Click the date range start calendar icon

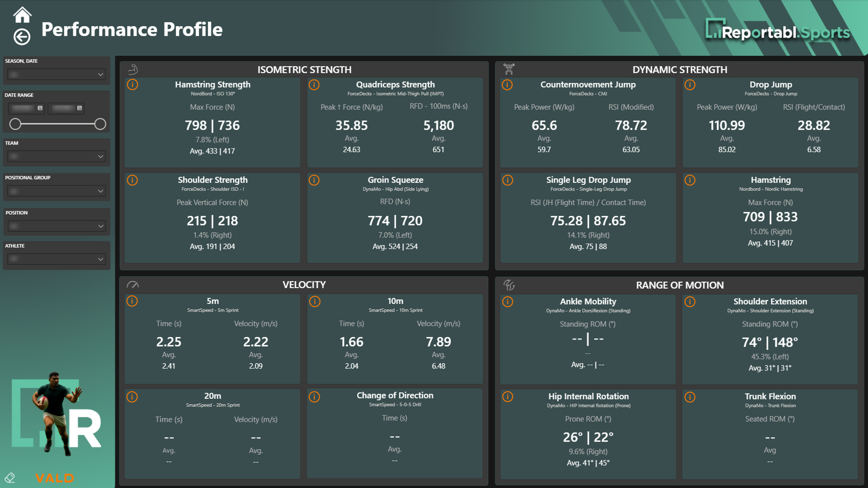40,108
